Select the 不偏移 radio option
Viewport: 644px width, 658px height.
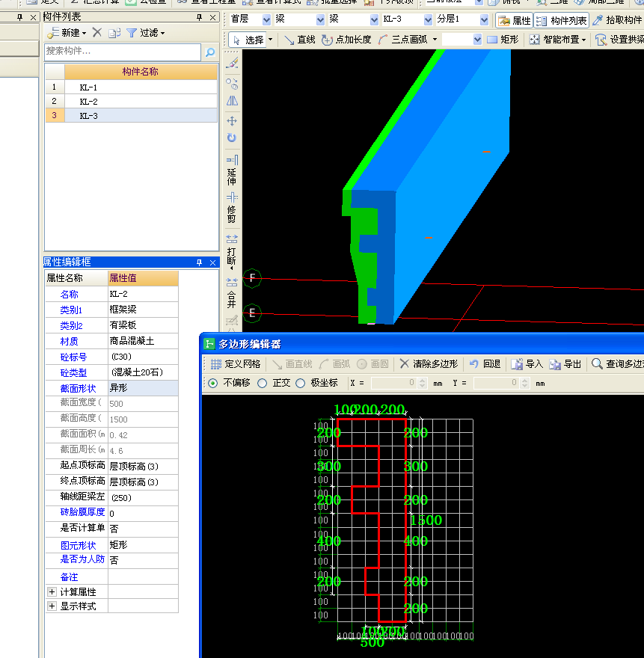213,383
